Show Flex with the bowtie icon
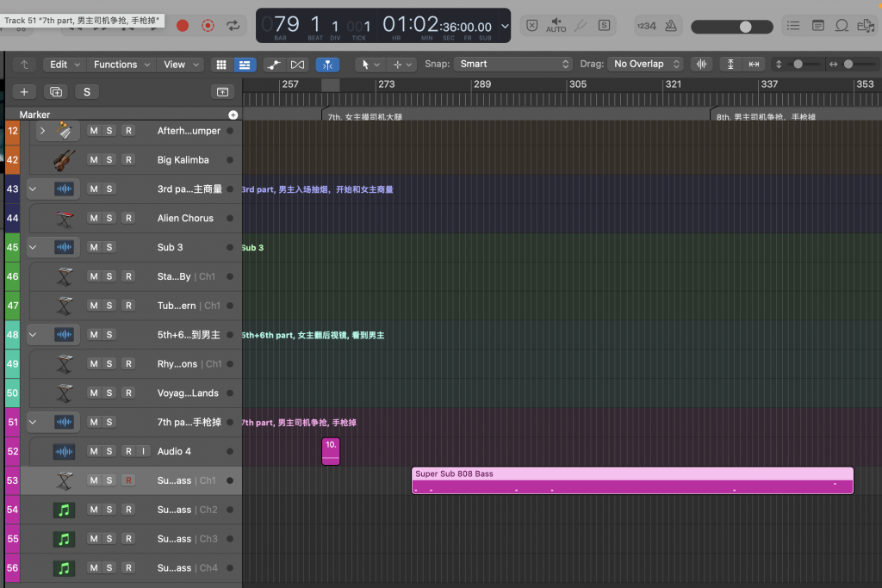 (297, 65)
